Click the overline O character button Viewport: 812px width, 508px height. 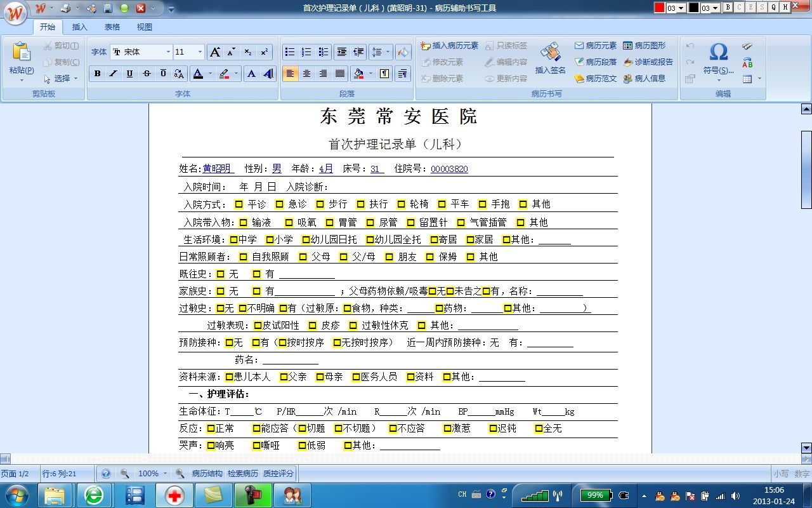(163, 74)
